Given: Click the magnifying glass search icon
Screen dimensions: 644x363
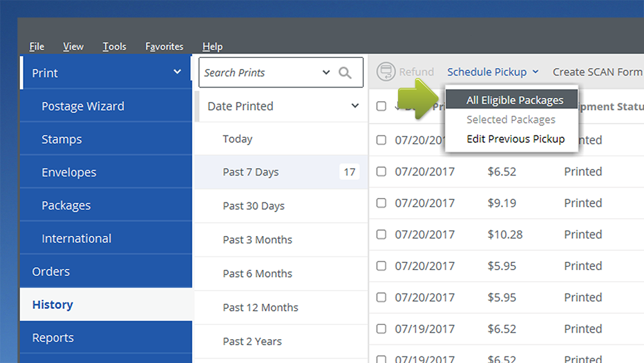Looking at the screenshot, I should coord(345,73).
